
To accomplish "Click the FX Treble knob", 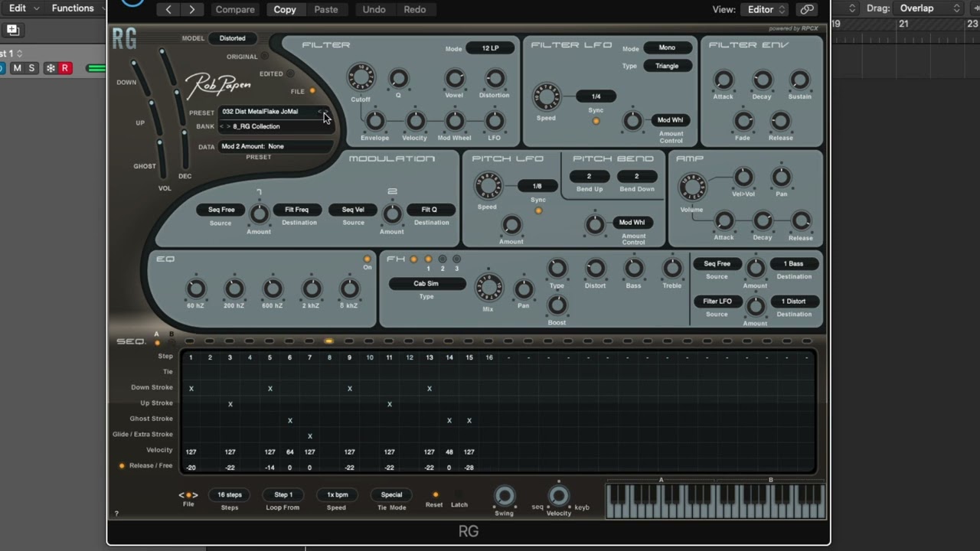I will (672, 268).
